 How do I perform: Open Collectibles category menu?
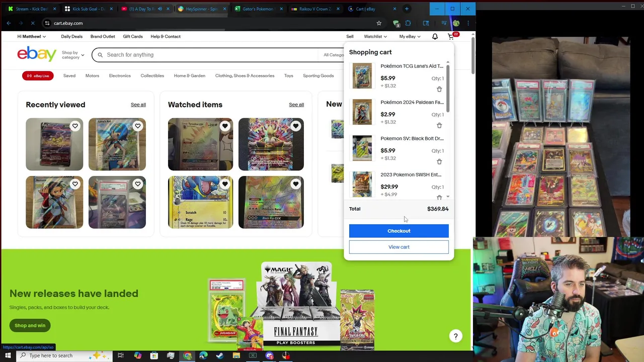pyautogui.click(x=152, y=76)
